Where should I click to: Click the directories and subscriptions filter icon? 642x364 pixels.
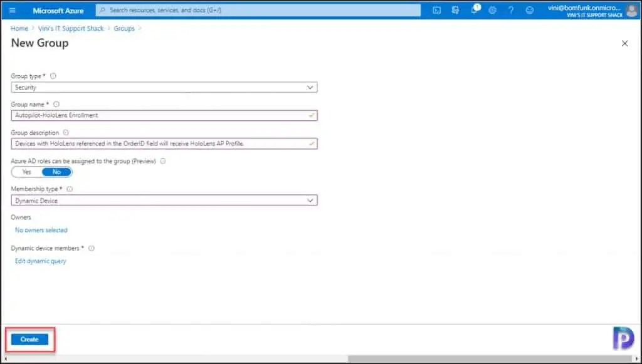pos(455,9)
